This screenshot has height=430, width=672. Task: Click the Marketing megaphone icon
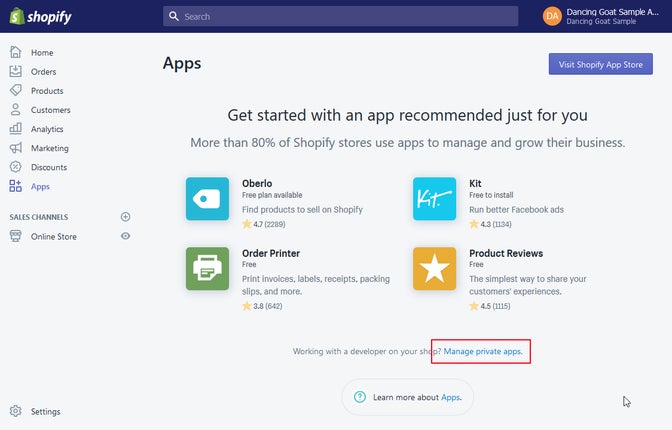pyautogui.click(x=15, y=148)
